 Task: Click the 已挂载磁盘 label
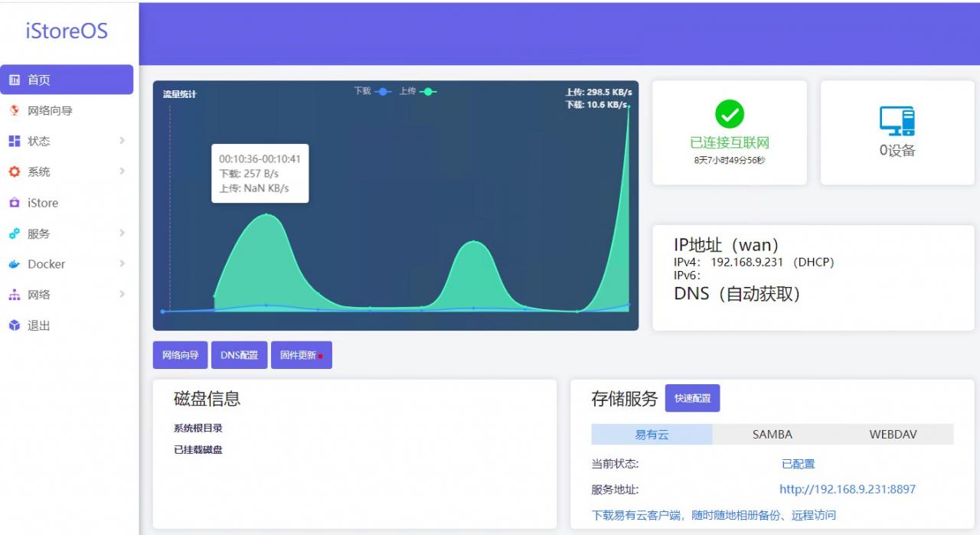198,450
